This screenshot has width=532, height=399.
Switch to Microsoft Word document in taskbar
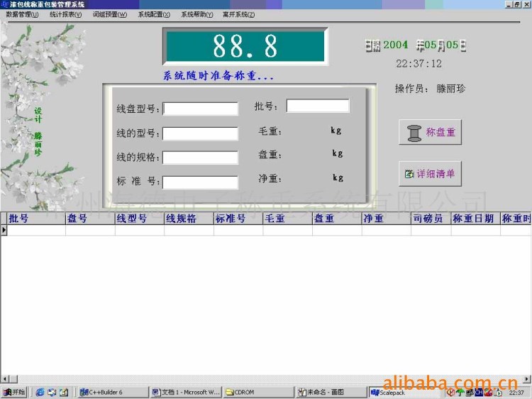pyautogui.click(x=185, y=392)
